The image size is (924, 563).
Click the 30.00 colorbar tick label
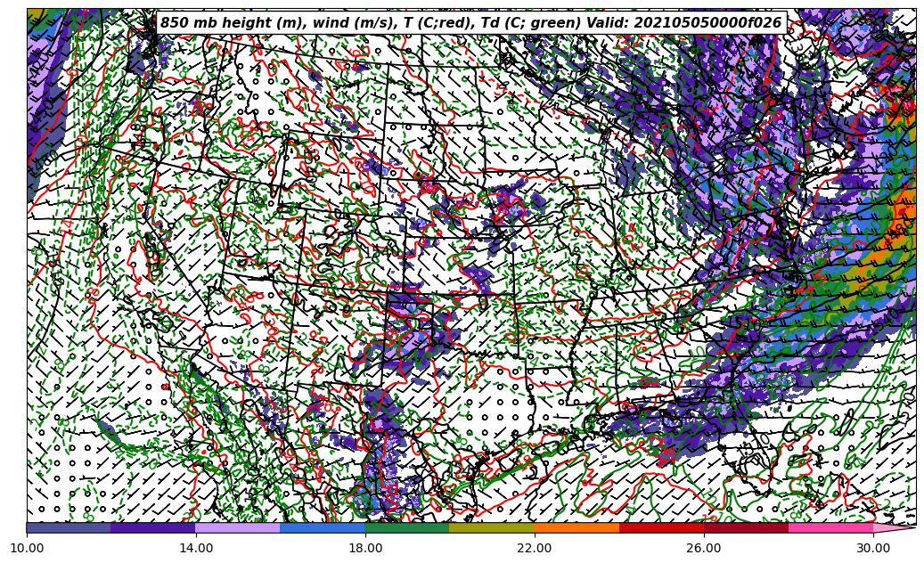pyautogui.click(x=873, y=548)
